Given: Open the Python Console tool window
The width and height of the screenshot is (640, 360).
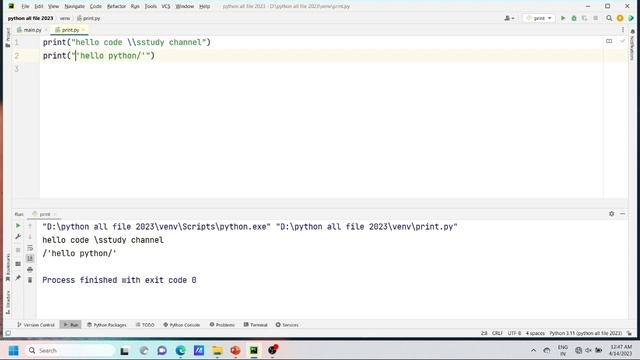Looking at the screenshot, I should pyautogui.click(x=182, y=325).
